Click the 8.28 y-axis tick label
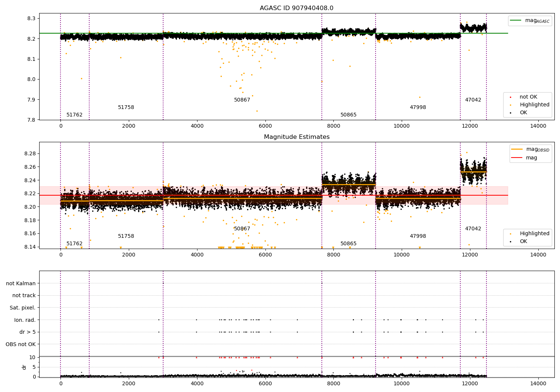This screenshot has height=392, width=560. coord(30,154)
